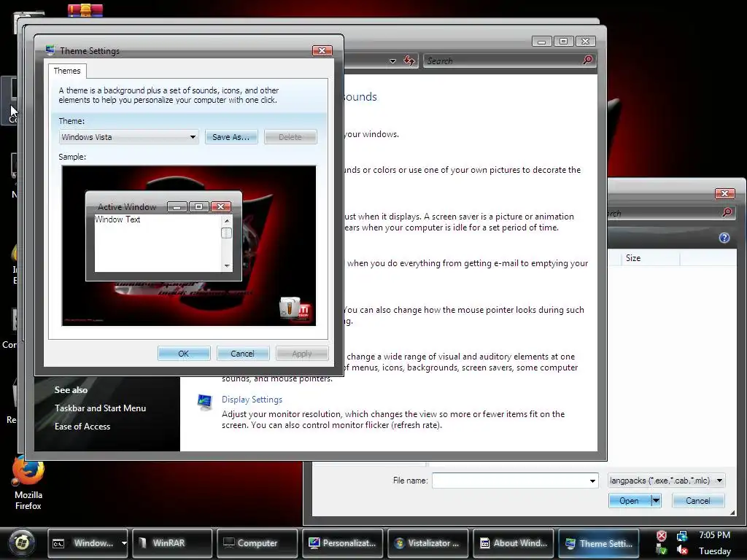Viewport: 747px width, 560px height.
Task: Click the Windows Start orb
Action: (x=21, y=542)
